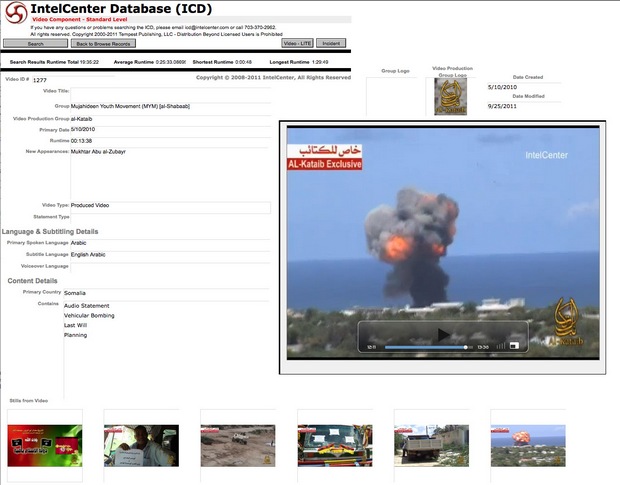Screen dimensions: 620x485
Task: Open second still showing man holding sign
Action: click(x=141, y=445)
